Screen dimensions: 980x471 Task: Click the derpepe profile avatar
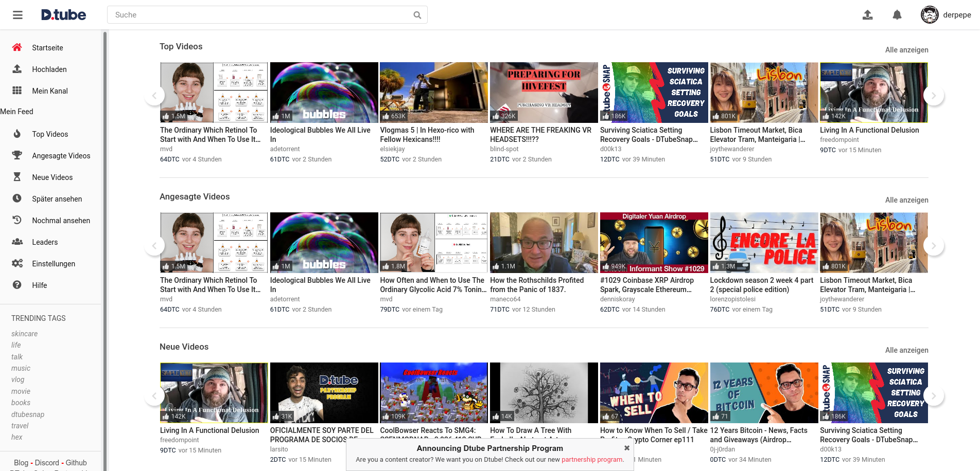tap(929, 15)
